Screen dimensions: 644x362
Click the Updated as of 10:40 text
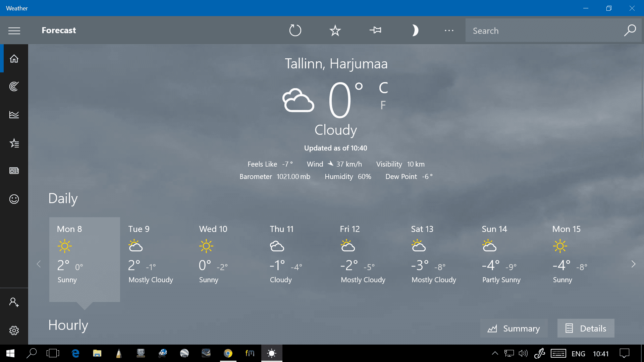(336, 148)
